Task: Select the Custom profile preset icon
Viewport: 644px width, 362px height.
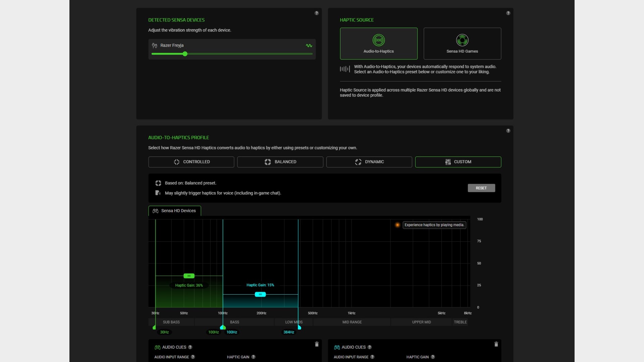Action: [x=448, y=161]
